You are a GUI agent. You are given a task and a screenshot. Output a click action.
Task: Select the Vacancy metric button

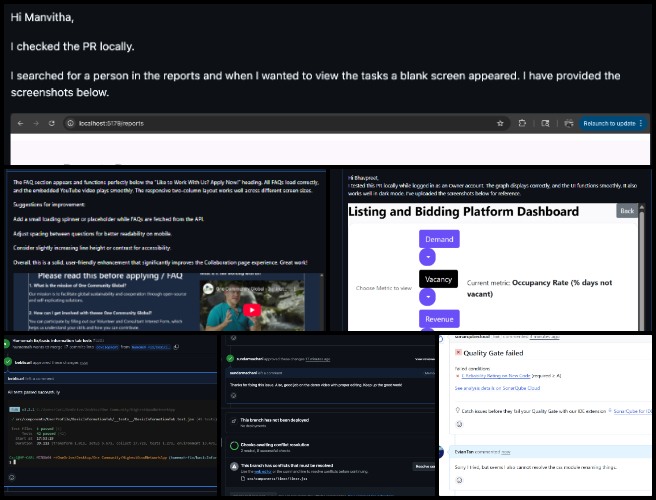pos(438,279)
